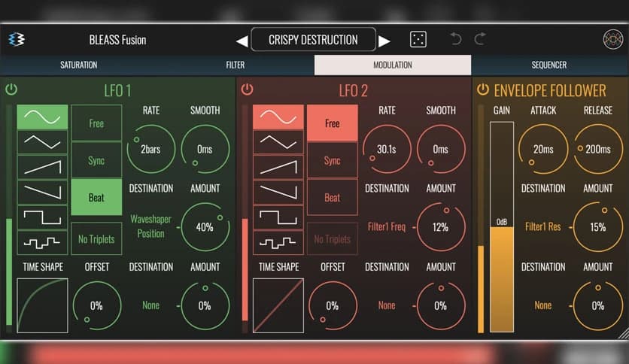Click LFO 2 Amount knob 12%
629x364 pixels.
pyautogui.click(x=441, y=227)
